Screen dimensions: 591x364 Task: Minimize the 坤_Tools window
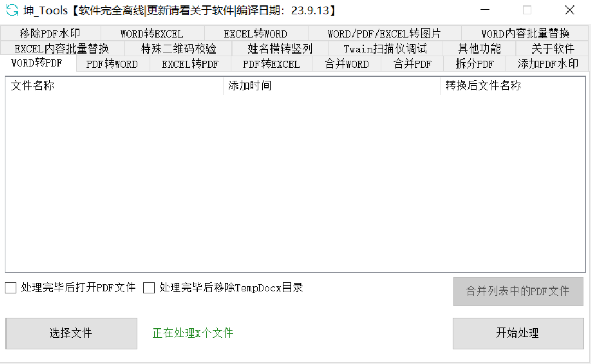click(x=485, y=10)
